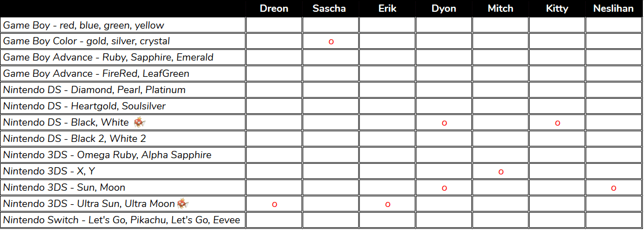Image resolution: width=644 pixels, height=230 pixels.
Task: Click the Nintendo Switch Let's Go row label
Action: coord(122,220)
